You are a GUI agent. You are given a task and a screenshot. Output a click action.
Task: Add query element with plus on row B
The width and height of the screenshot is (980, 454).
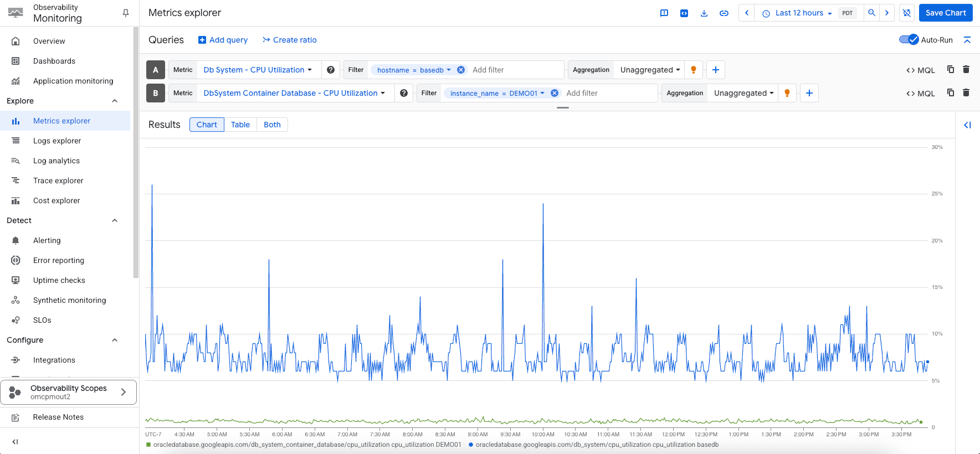click(809, 93)
